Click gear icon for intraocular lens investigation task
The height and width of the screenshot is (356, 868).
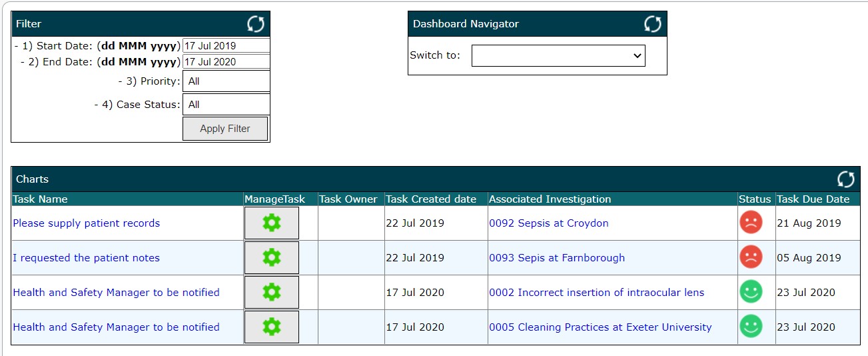[x=272, y=293]
